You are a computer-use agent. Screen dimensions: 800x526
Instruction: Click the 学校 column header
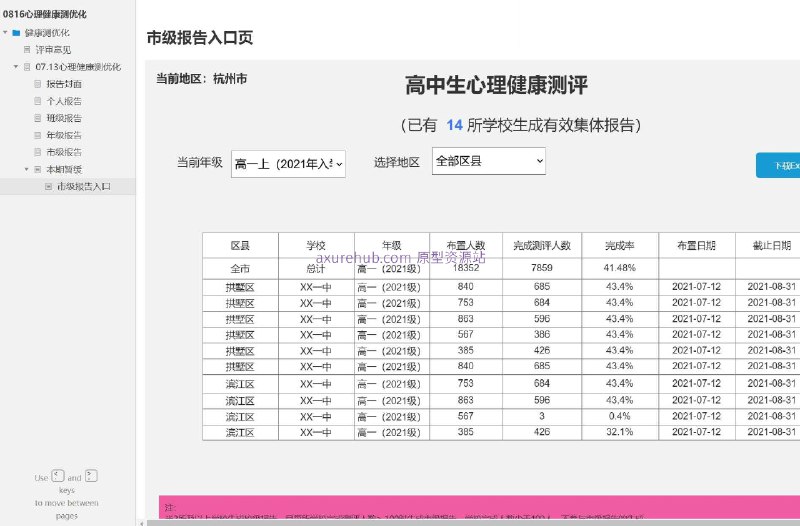316,245
